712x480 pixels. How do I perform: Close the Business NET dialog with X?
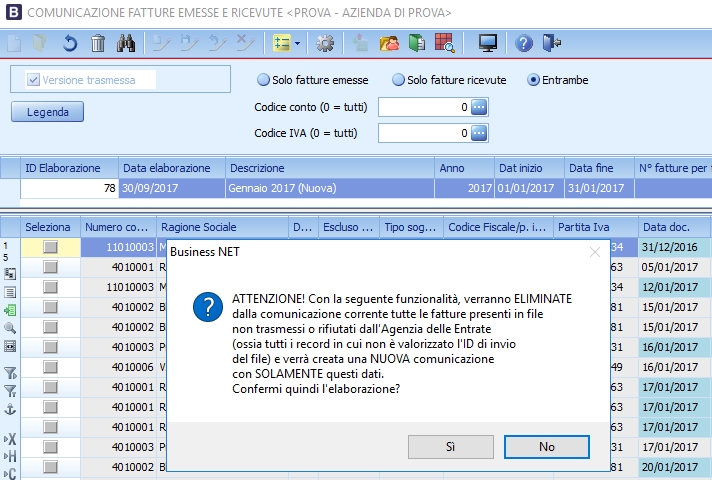click(595, 252)
